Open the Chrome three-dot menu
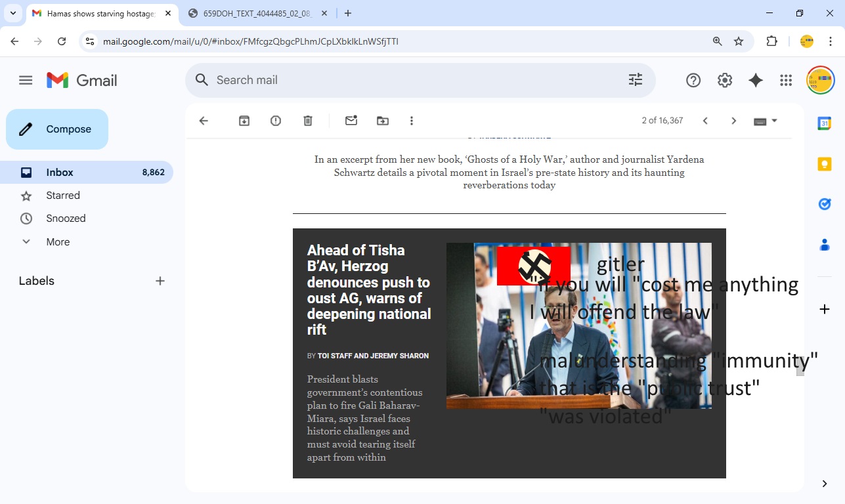The height and width of the screenshot is (504, 845). (x=831, y=41)
